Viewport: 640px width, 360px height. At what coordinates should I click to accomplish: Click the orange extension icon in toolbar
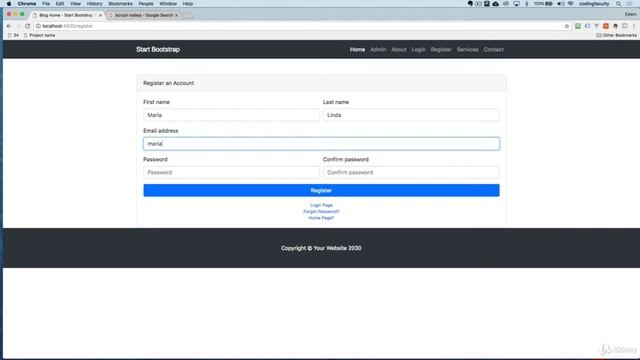606,26
